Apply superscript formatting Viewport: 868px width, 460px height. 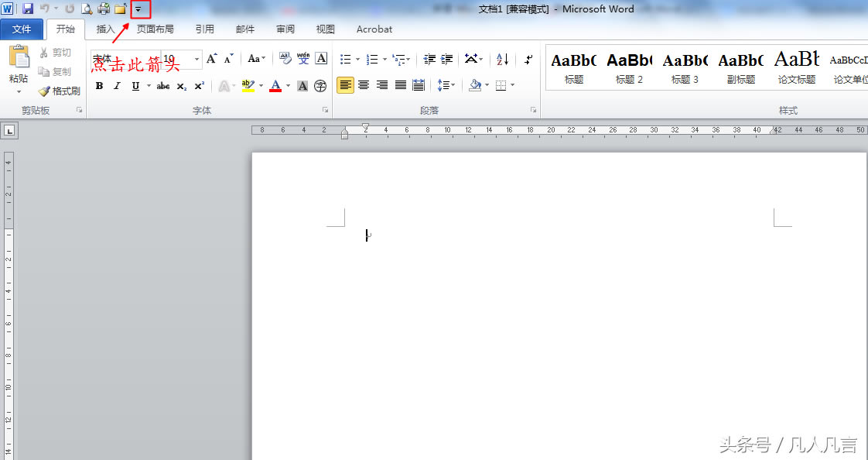pos(200,86)
